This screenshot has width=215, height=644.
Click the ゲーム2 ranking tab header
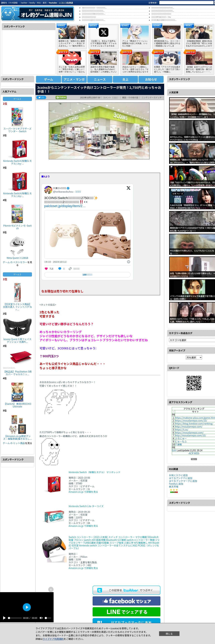[x=17, y=275]
